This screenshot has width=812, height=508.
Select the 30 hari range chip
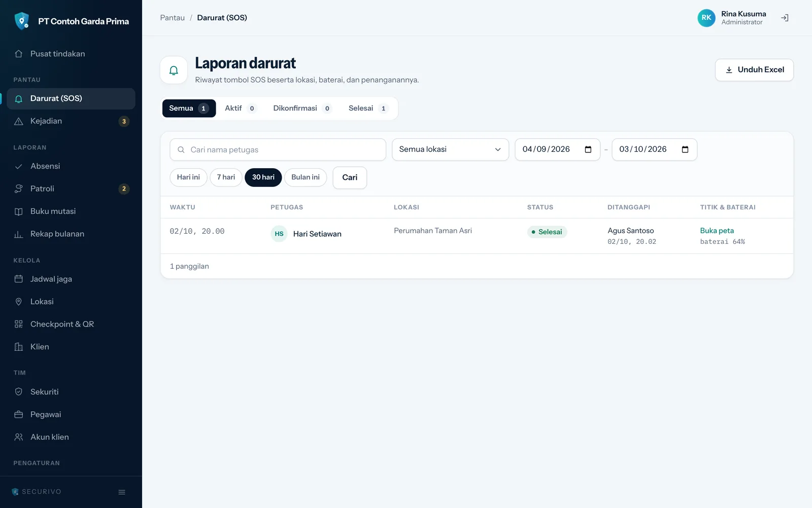(263, 177)
